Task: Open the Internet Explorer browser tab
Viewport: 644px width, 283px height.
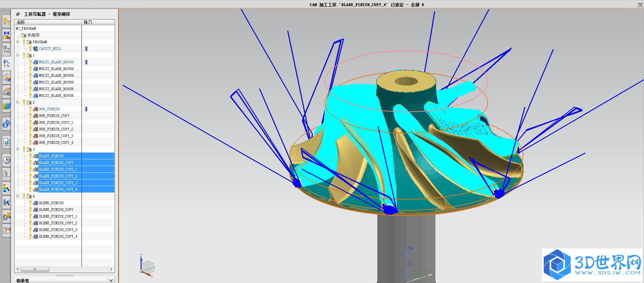Action: 6,142
